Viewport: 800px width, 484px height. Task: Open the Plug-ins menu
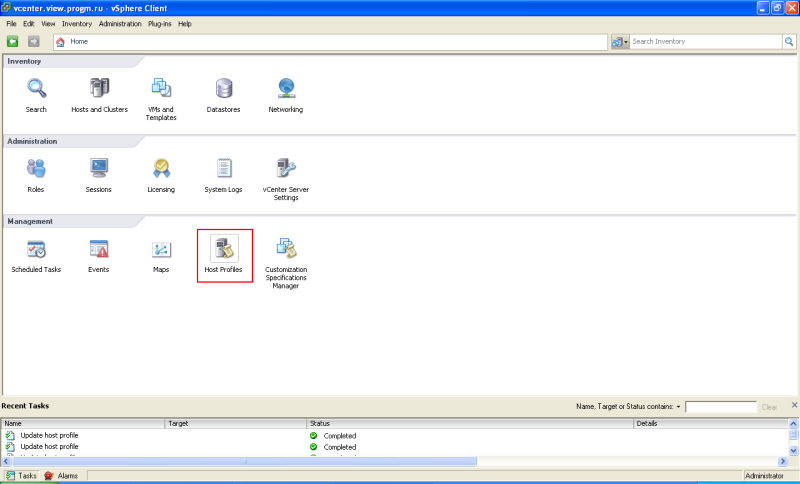point(160,23)
